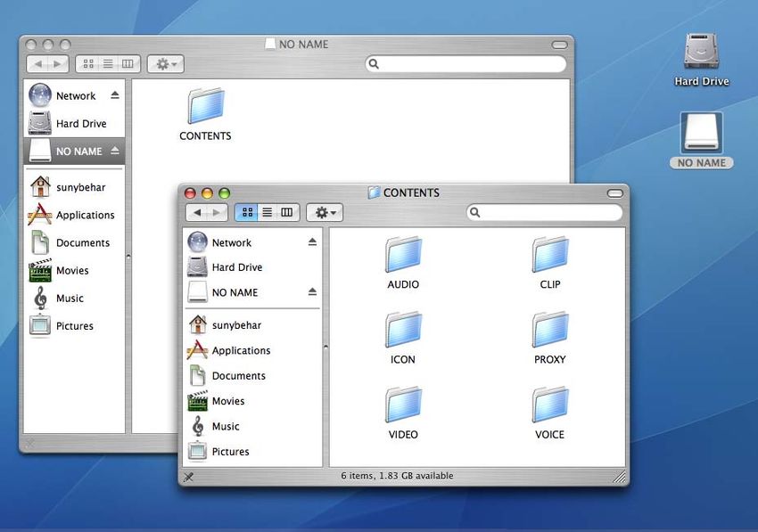Eject NO NAME in CONTENTS window sidebar
The width and height of the screenshot is (758, 532).
pos(312,291)
